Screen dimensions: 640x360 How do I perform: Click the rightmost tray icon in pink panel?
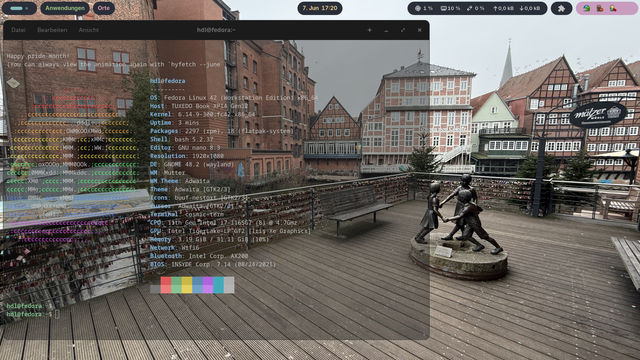613,8
